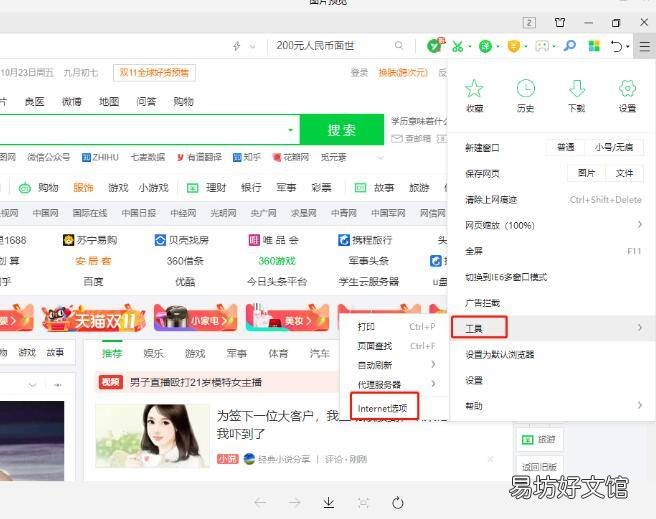The height and width of the screenshot is (519, 656).
Task: Click the blue magnifier toolbar icon
Action: coord(570,46)
